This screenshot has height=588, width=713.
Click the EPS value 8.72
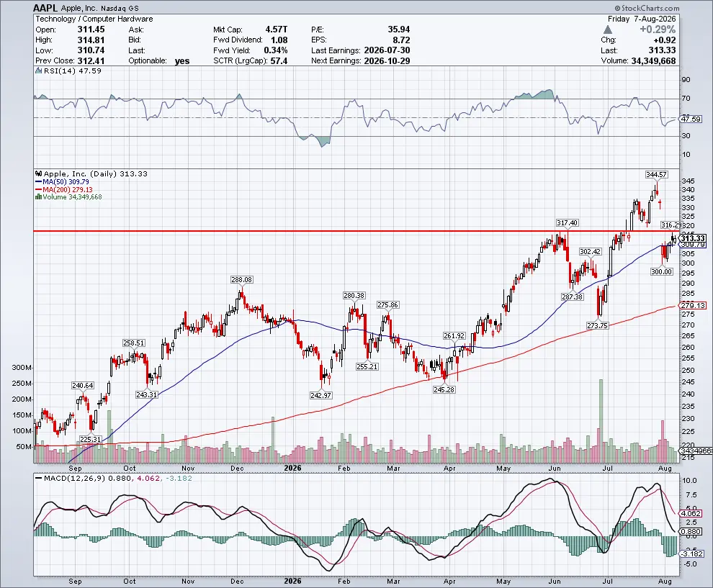pos(402,40)
